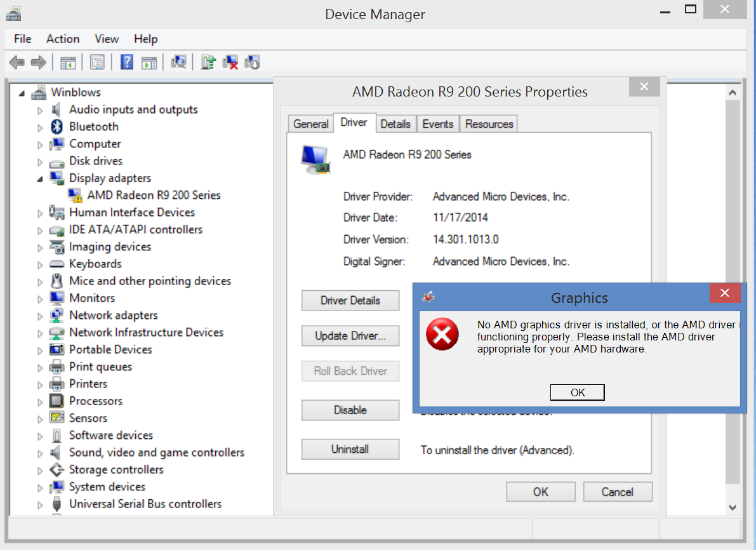Collapse the Winblows root node
Image resolution: width=756 pixels, height=550 pixels.
click(x=22, y=93)
